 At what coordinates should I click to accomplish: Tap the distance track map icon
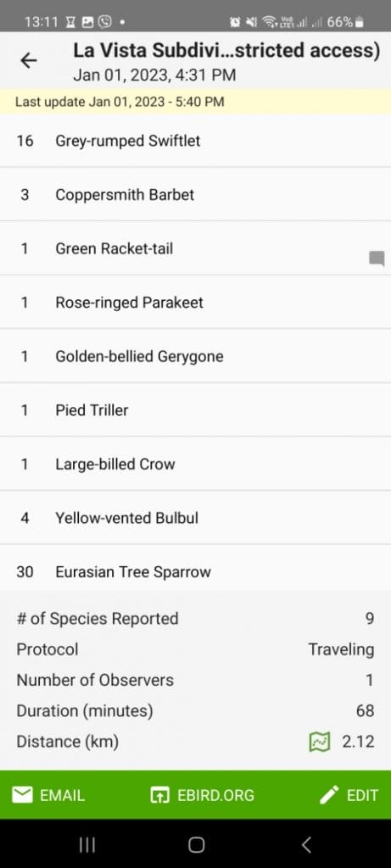coord(319,742)
